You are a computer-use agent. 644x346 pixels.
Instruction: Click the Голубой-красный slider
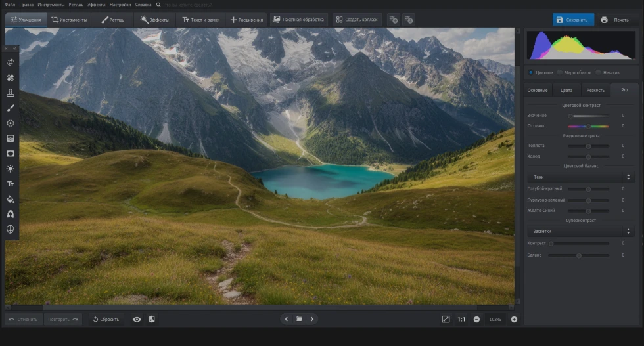point(589,189)
